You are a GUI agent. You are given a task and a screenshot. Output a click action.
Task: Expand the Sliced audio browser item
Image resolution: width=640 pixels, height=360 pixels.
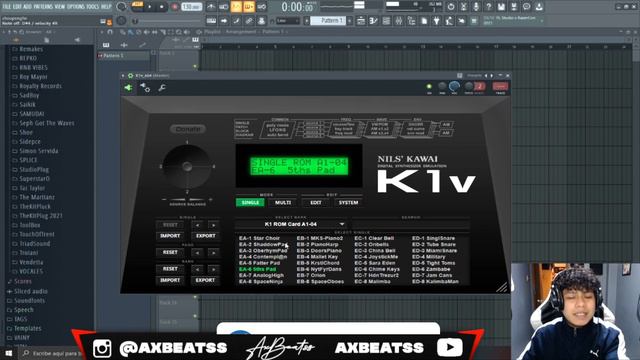[x=31, y=291]
